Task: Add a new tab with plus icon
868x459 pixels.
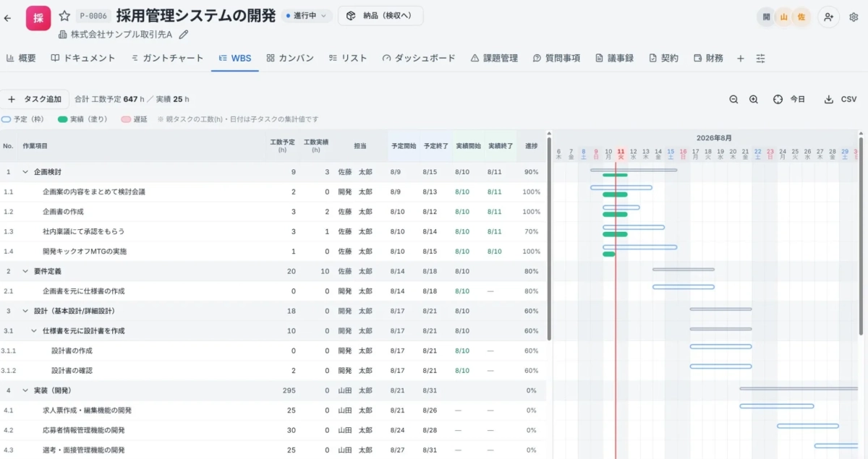Action: tap(740, 59)
